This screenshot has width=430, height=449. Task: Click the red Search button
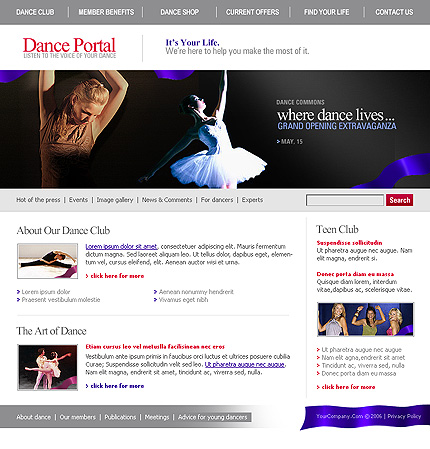400,200
